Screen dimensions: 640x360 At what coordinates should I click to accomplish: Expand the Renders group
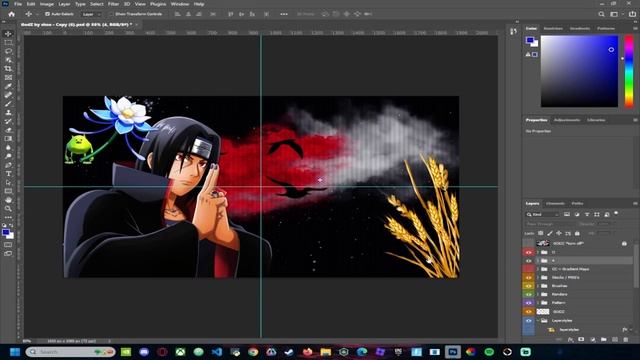538,294
